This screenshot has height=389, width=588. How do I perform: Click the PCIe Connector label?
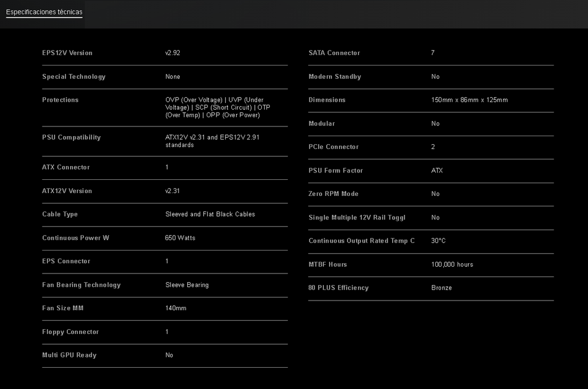334,147
